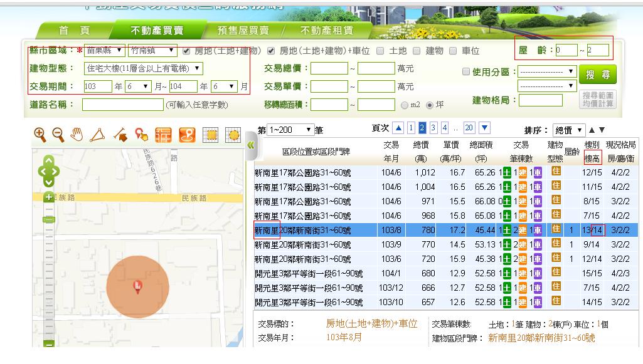This screenshot has height=364, width=643.
Task: Go to results page 1
Action: 411,128
